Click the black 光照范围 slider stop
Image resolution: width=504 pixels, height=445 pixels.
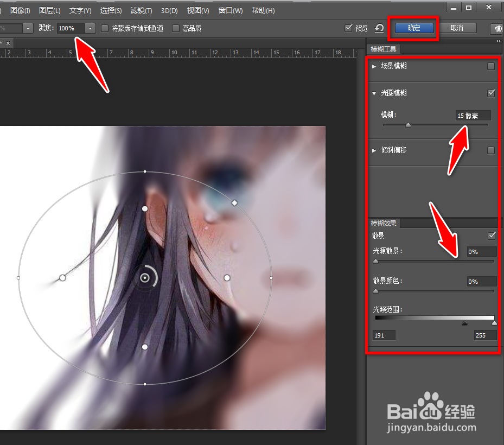464,323
